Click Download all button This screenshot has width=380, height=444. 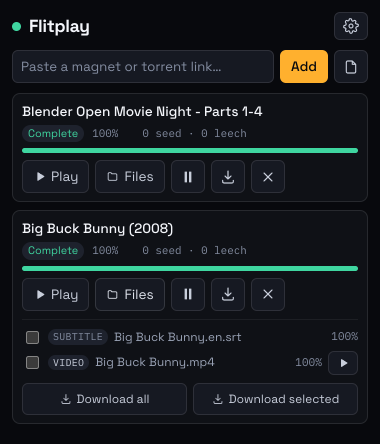coord(104,399)
